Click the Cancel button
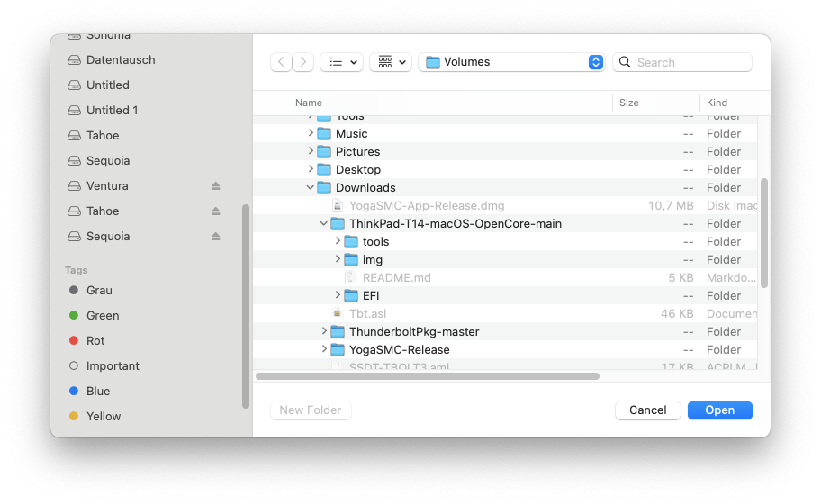Viewport: 821px width, 504px height. 647,409
